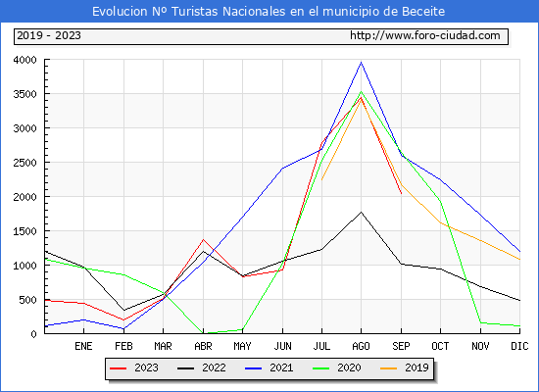Click the '1500' y-axis value
This screenshot has width=539, height=392.
[24, 231]
